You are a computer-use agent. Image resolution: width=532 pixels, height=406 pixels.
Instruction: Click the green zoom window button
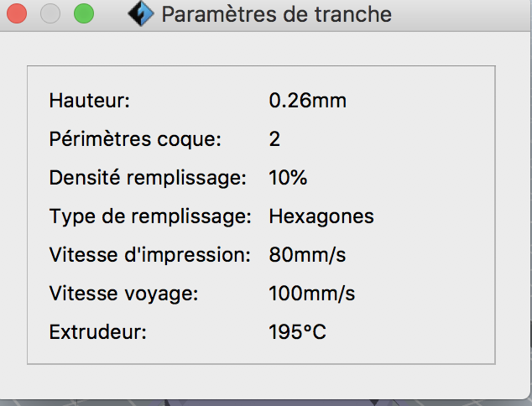[83, 14]
